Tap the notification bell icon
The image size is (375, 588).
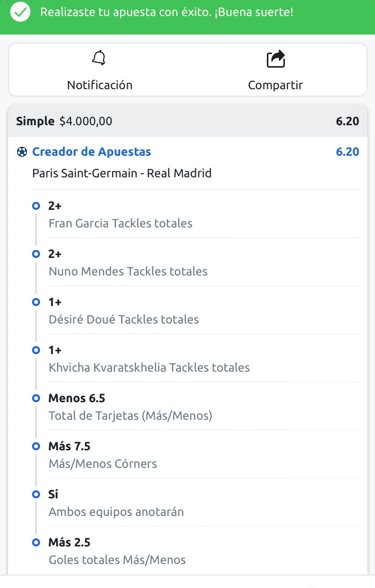99,58
